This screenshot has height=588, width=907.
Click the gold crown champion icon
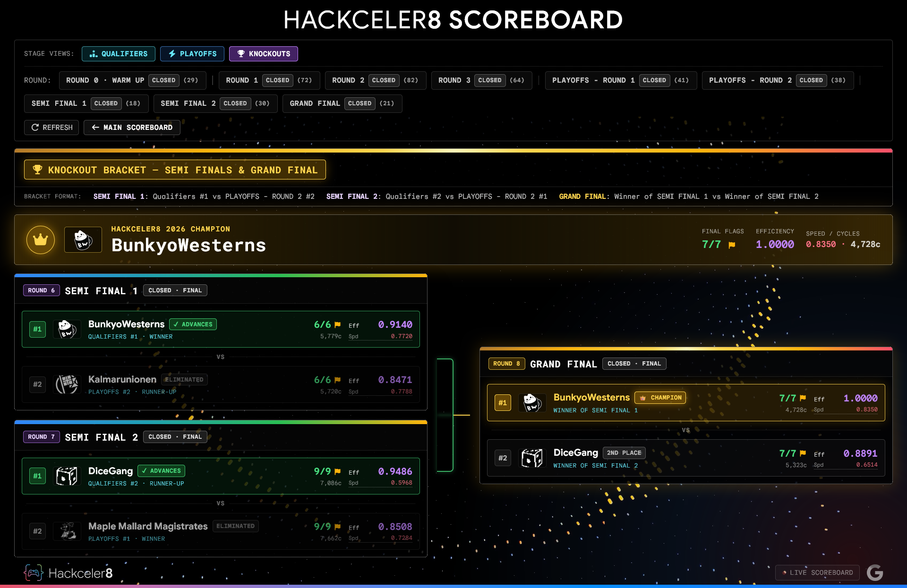pyautogui.click(x=41, y=240)
